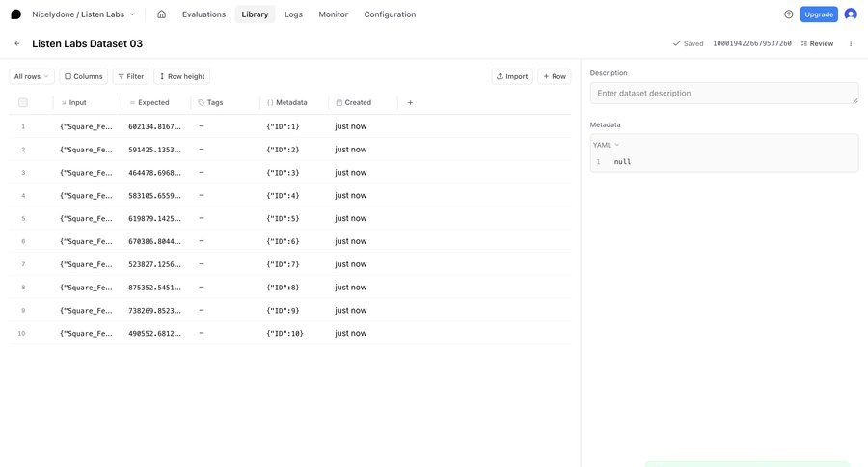Click the Input cell in row 10
Image resolution: width=868 pixels, height=467 pixels.
pyautogui.click(x=87, y=334)
